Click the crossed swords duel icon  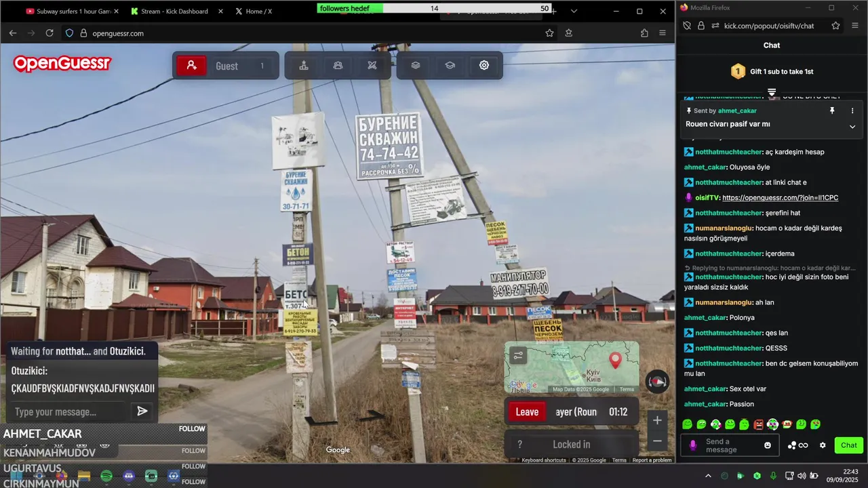372,66
